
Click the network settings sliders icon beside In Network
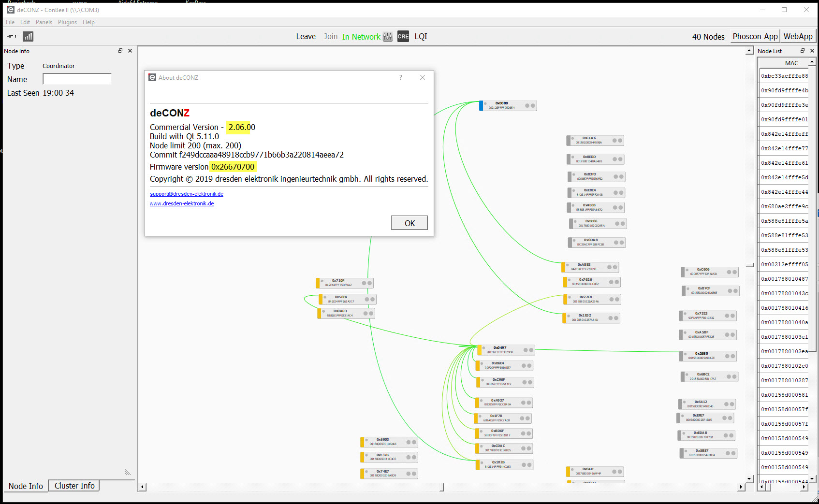(387, 36)
